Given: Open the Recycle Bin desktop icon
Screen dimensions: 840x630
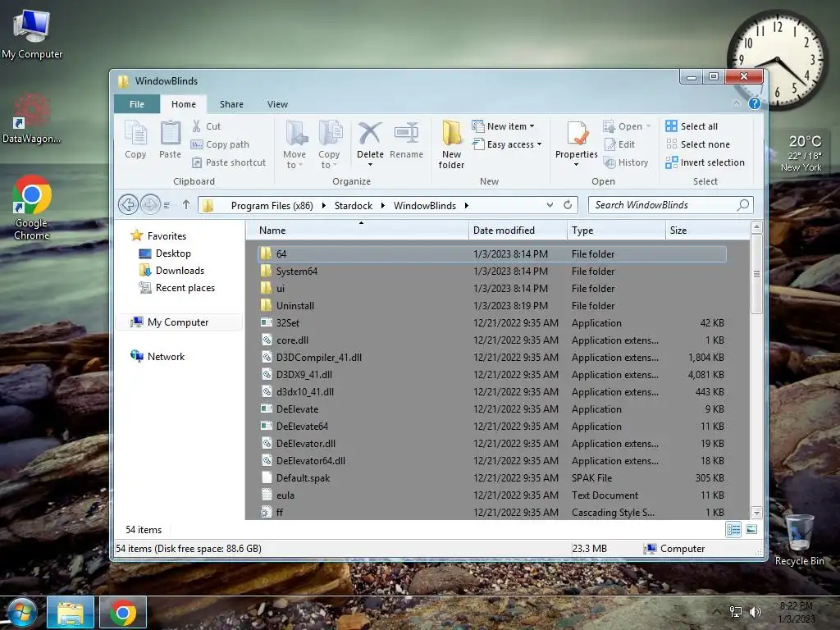Looking at the screenshot, I should click(x=799, y=538).
